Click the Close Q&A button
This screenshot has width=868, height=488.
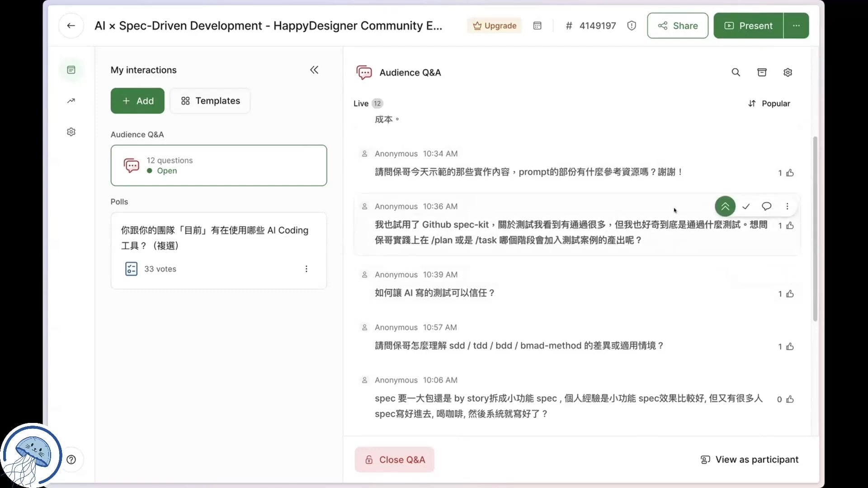pyautogui.click(x=394, y=460)
